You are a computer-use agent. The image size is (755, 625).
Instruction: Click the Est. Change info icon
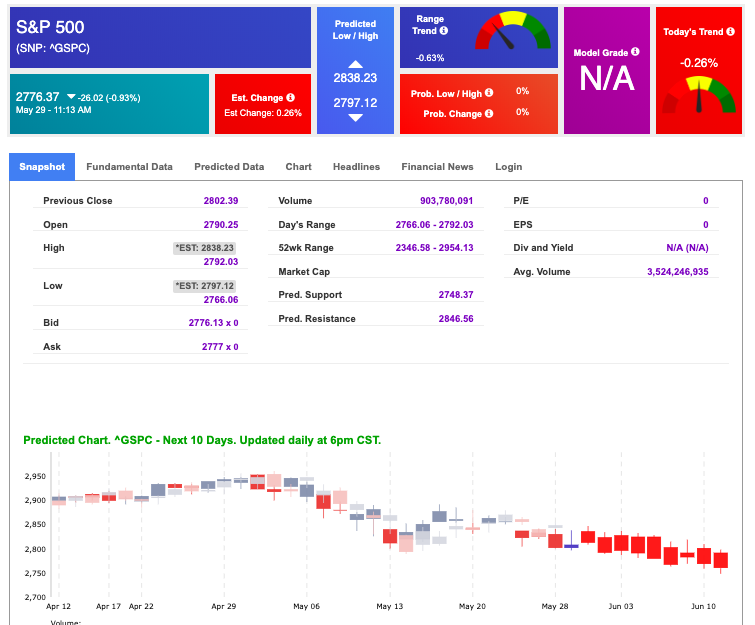[290, 97]
